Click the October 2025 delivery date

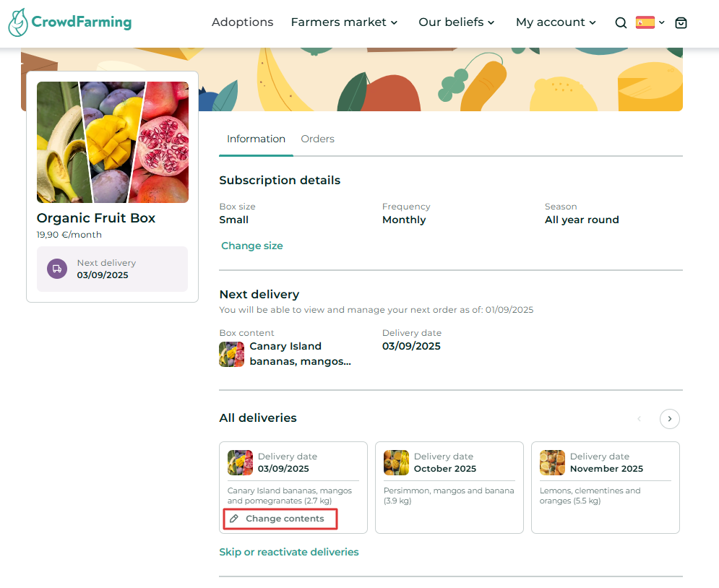445,469
